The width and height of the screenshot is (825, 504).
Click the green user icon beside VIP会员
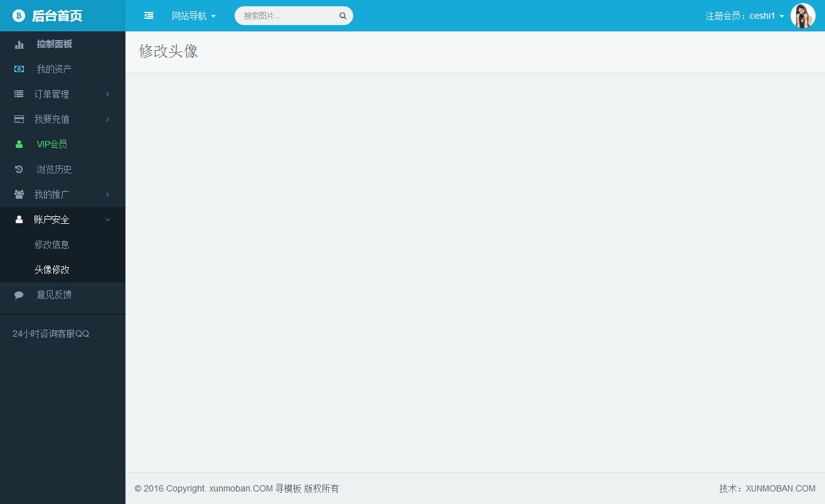click(x=19, y=144)
